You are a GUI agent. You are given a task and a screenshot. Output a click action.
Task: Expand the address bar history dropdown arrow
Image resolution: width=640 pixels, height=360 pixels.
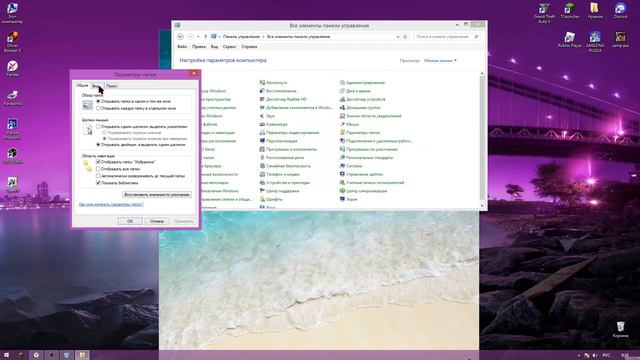pyautogui.click(x=398, y=37)
